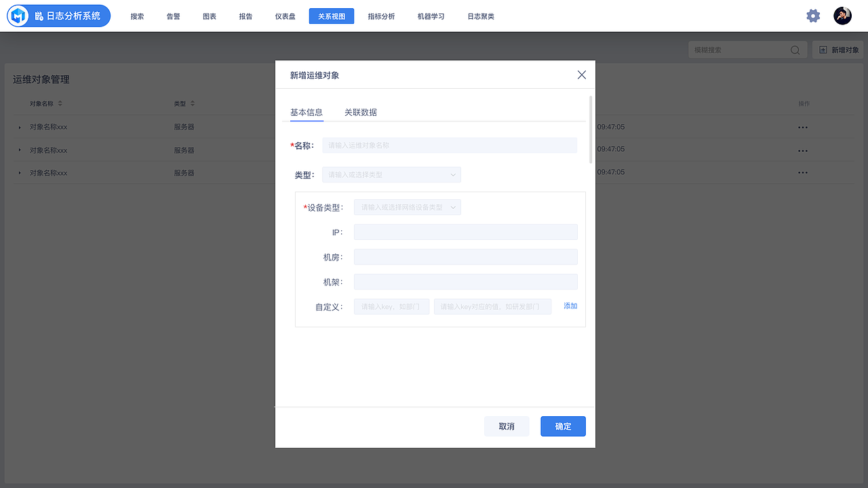Click the 新增对象 plus icon
868x488 pixels.
(823, 49)
